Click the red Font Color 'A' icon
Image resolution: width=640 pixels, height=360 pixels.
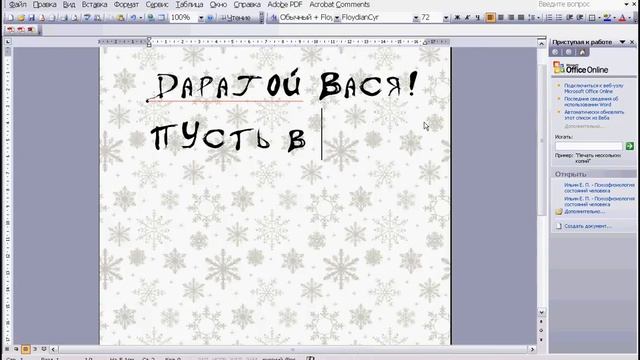[x=622, y=18]
